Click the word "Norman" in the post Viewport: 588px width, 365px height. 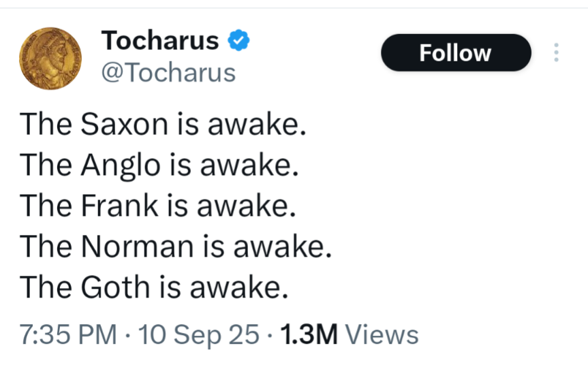(x=137, y=247)
